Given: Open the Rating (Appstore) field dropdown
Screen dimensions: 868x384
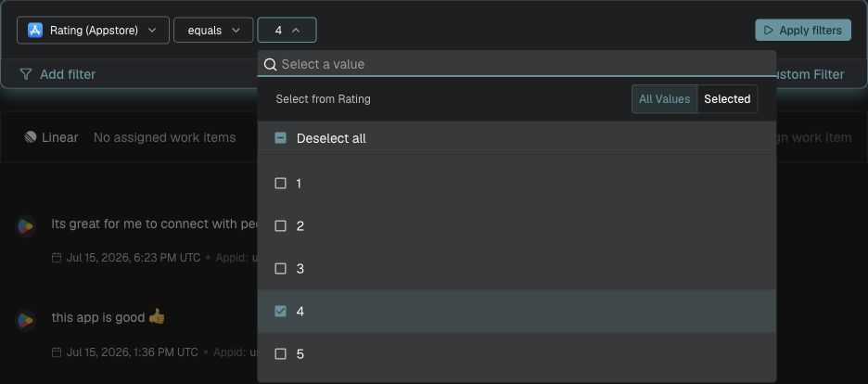Looking at the screenshot, I should click(x=93, y=30).
